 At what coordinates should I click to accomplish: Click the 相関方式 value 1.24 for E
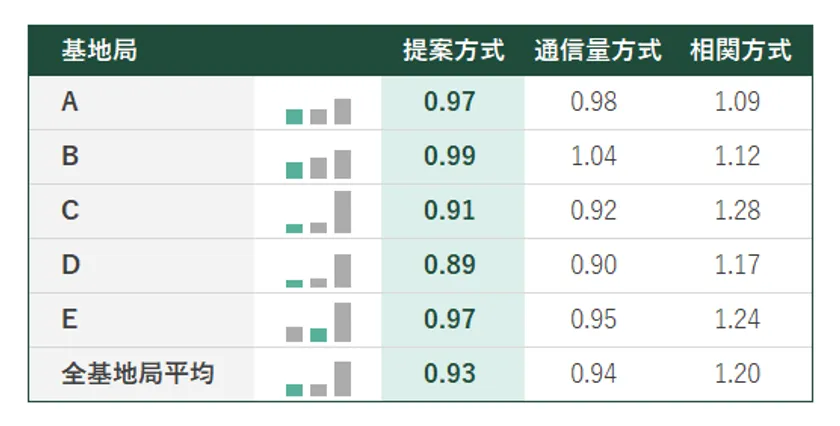737,320
